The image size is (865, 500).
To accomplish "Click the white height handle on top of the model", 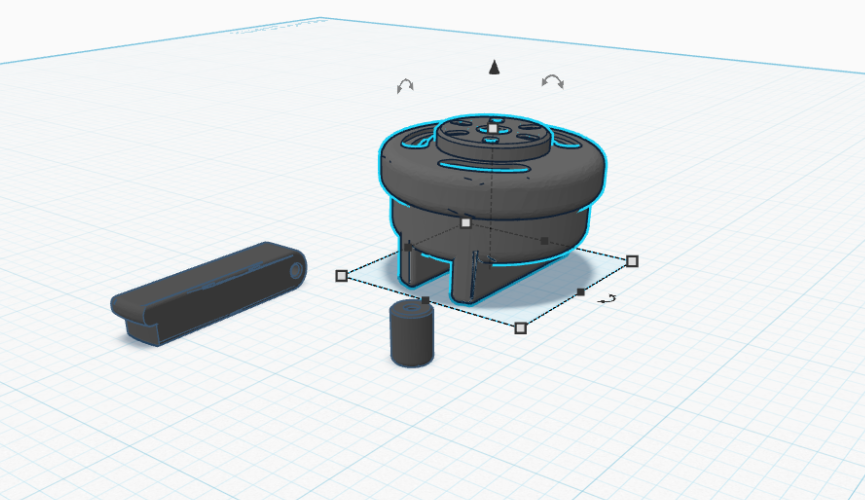I will click(493, 129).
